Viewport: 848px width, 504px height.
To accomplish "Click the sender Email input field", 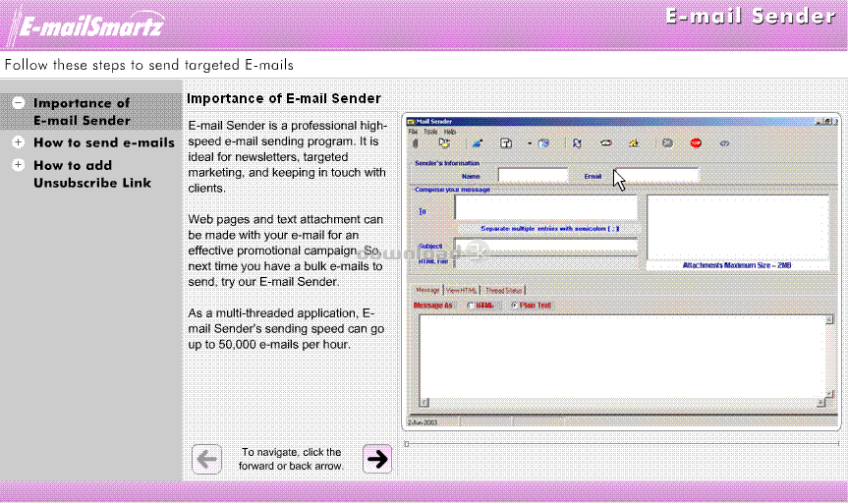I will tap(654, 175).
